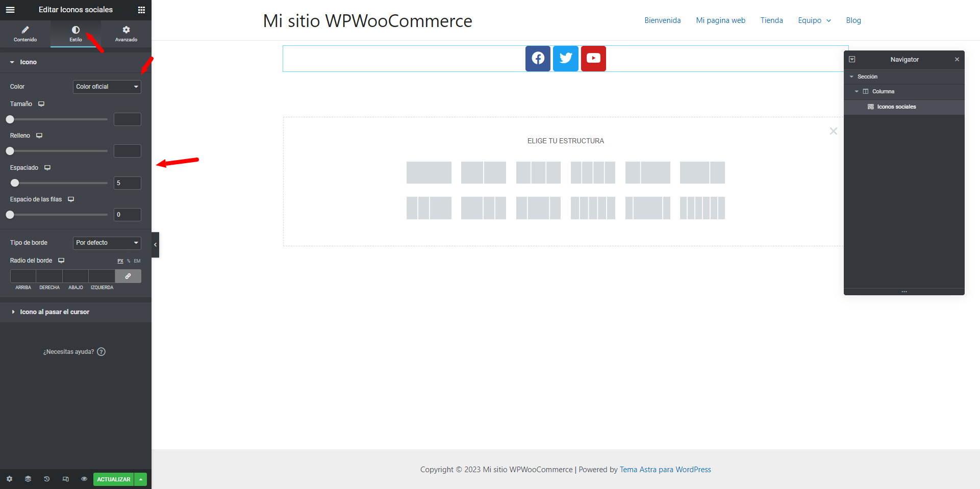The height and width of the screenshot is (489, 980).
Task: Expand Icono al pasar el cursor section
Action: click(x=76, y=312)
